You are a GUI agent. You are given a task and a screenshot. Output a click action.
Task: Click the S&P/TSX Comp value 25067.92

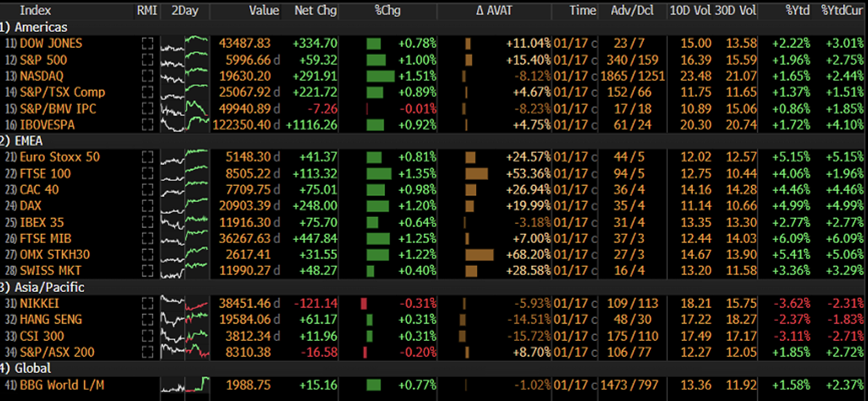[x=245, y=92]
